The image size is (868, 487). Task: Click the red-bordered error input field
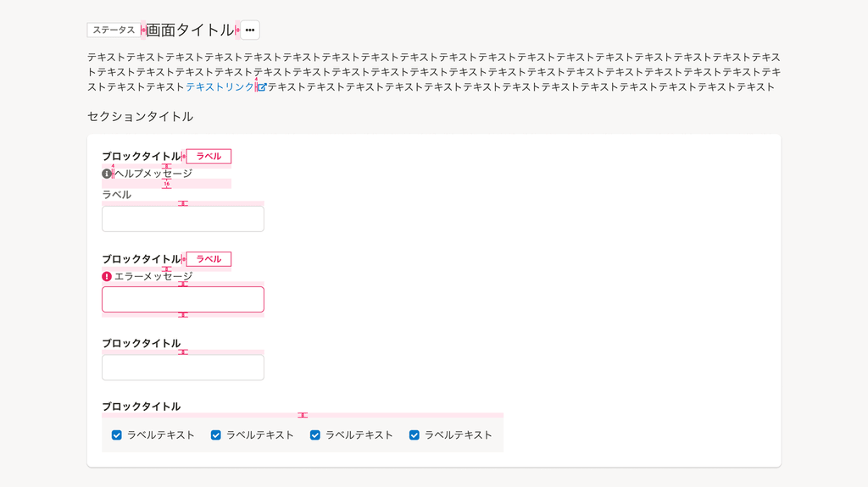click(183, 300)
